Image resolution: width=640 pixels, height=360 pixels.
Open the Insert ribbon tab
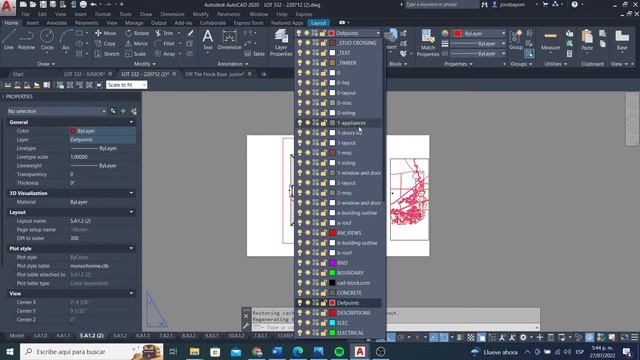pos(32,23)
